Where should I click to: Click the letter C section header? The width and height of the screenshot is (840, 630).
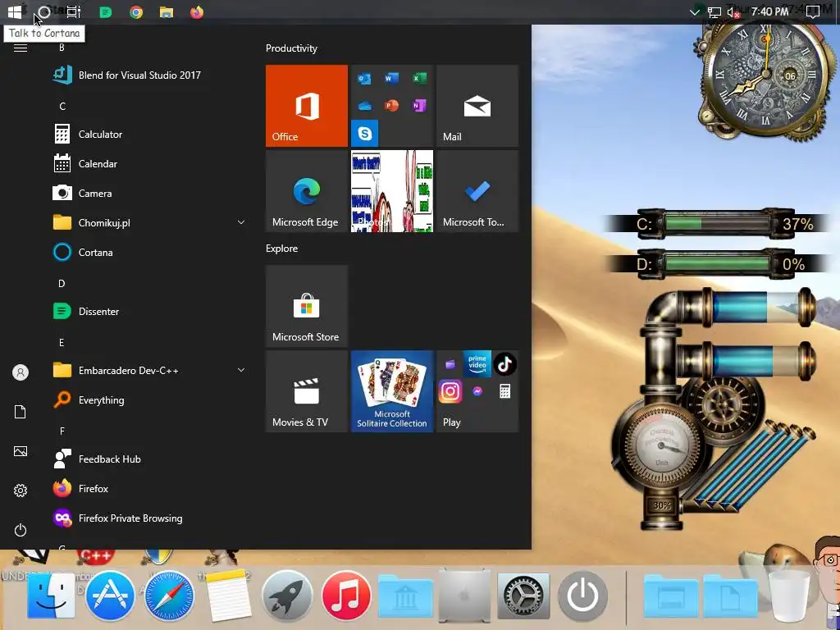coord(62,106)
